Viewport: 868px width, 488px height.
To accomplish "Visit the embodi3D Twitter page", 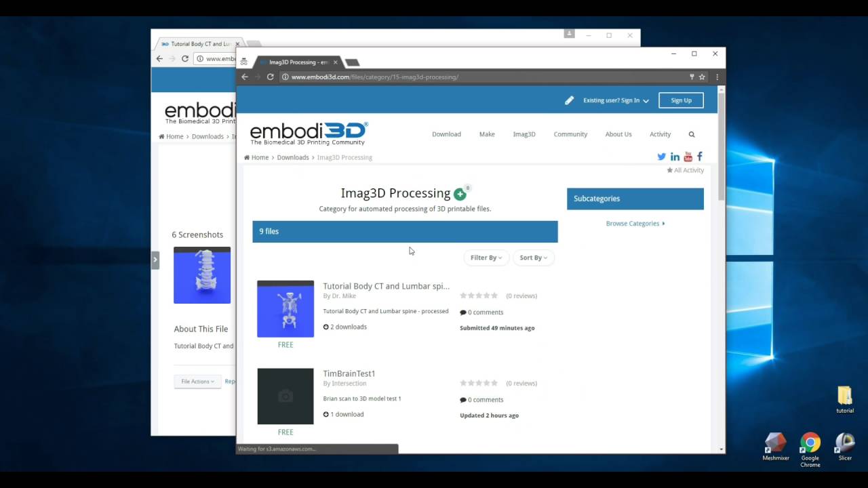I will click(662, 157).
